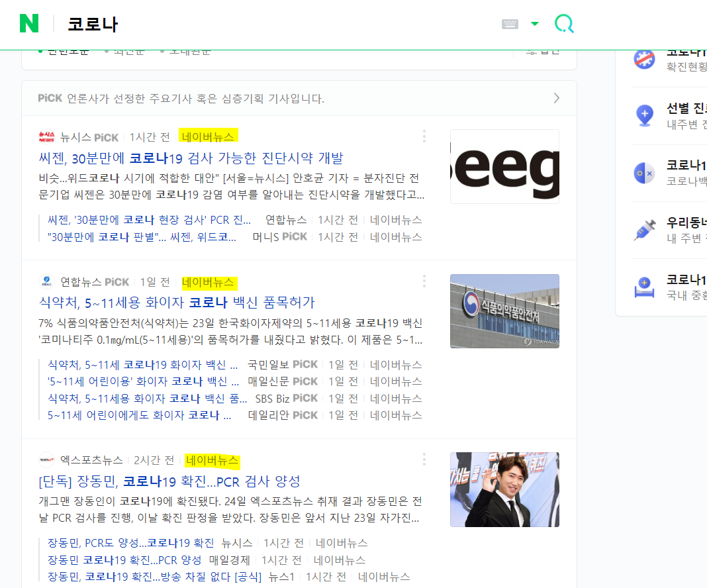Screen dimensions: 707x588
Task: Click the green Naver N logo
Action: pos(29,23)
